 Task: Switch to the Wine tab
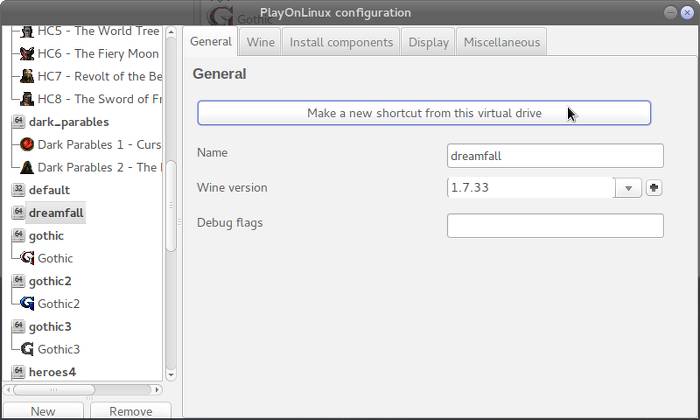261,42
